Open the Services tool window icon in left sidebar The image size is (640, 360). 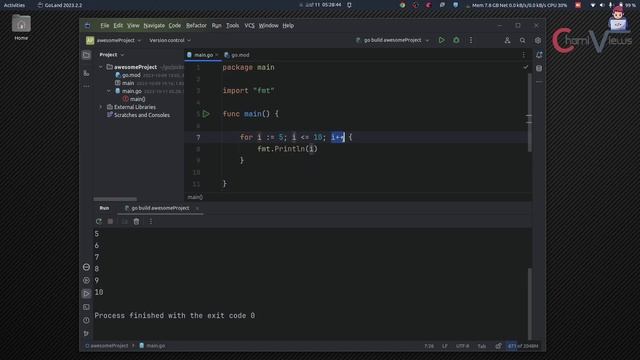[x=86, y=280]
